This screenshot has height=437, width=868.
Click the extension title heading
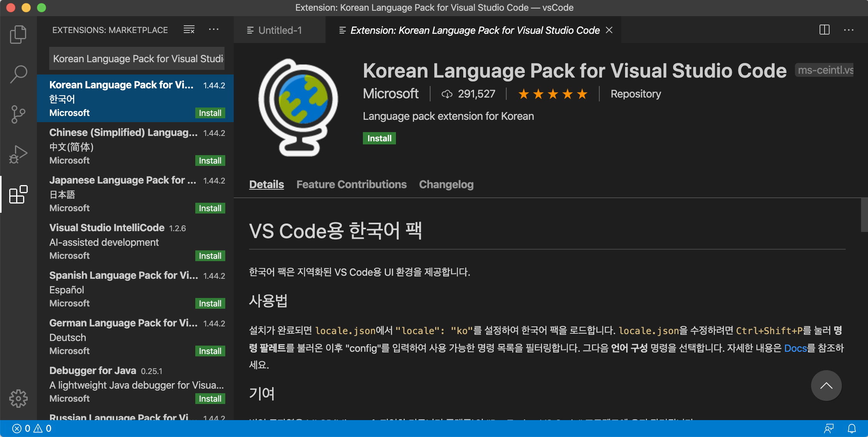pyautogui.click(x=575, y=71)
